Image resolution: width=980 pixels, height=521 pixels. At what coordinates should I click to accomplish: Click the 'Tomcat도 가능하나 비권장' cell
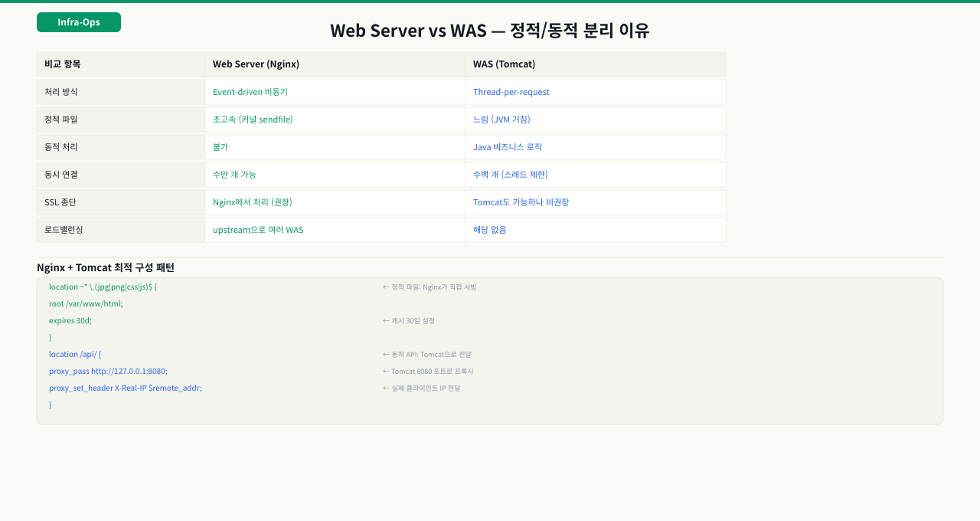(596, 202)
